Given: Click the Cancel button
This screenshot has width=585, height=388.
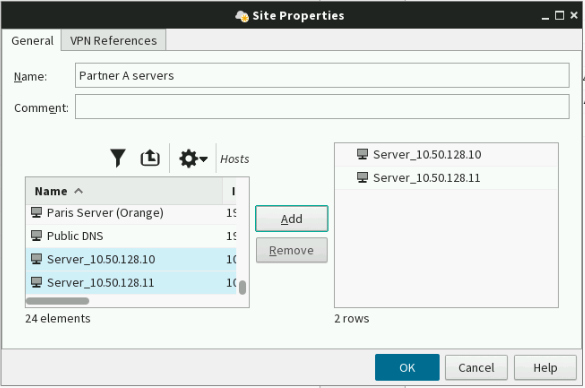Looking at the screenshot, I should point(476,367).
